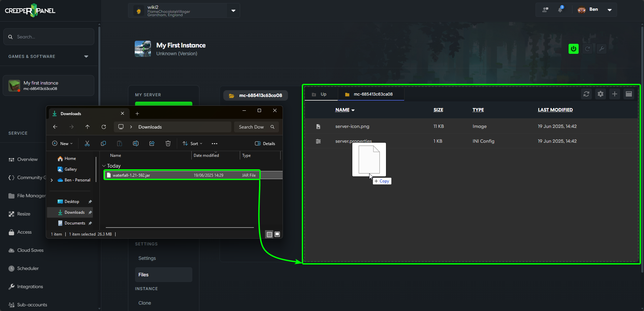Collapse the Games & Software section

tap(86, 57)
